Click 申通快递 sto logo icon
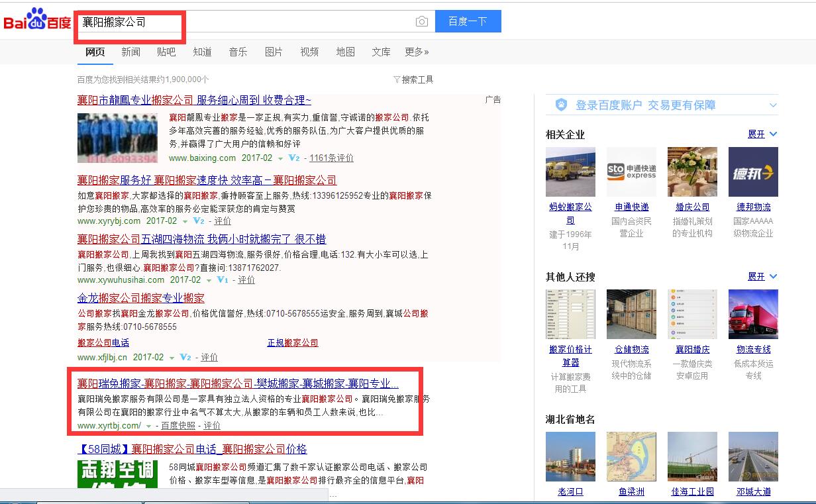The height and width of the screenshot is (504, 816). (x=631, y=172)
